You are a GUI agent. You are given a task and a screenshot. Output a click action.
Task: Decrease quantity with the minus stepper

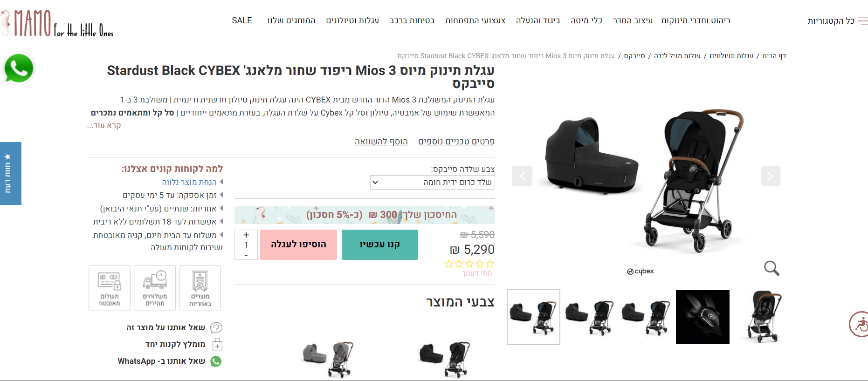click(246, 255)
